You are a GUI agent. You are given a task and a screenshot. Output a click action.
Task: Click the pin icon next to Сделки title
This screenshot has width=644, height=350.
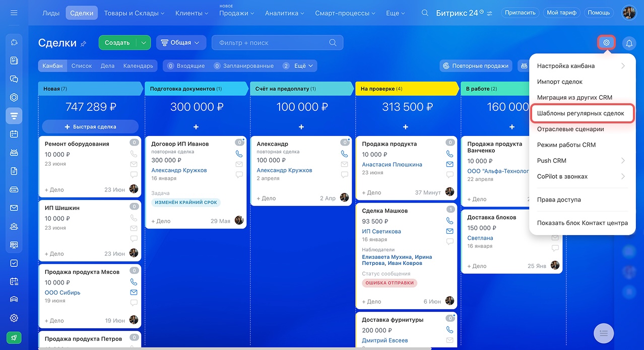click(84, 44)
